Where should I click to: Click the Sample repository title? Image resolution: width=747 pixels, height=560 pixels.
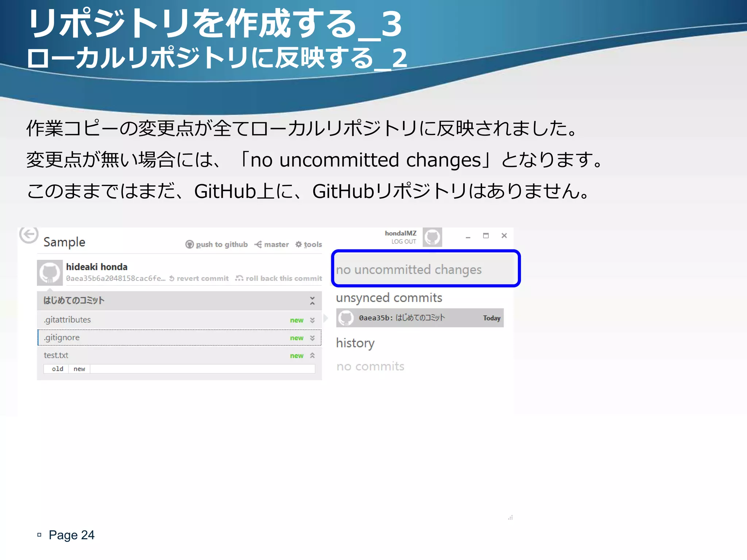(x=64, y=242)
